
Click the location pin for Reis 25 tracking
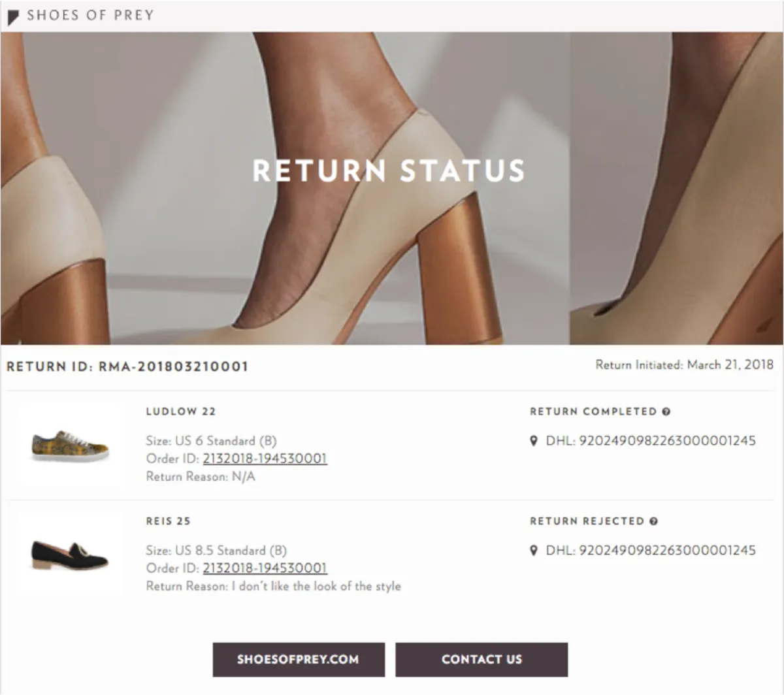pyautogui.click(x=534, y=551)
